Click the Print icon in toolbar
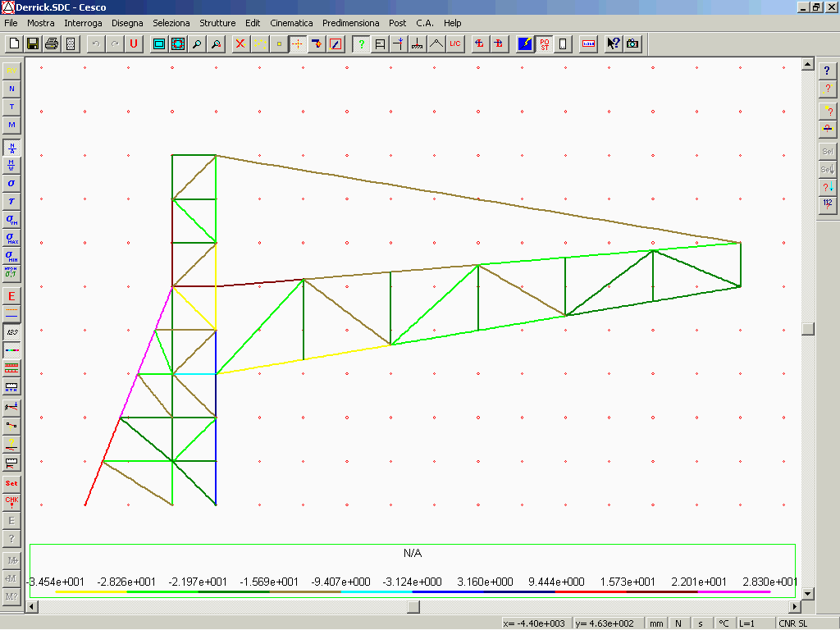The height and width of the screenshot is (630, 840). pos(52,43)
